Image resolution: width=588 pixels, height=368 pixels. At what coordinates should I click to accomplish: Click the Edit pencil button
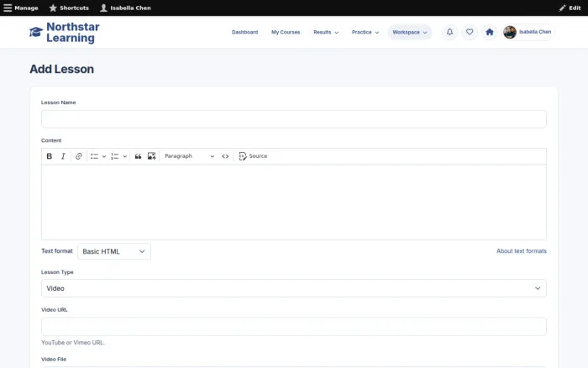click(x=570, y=8)
